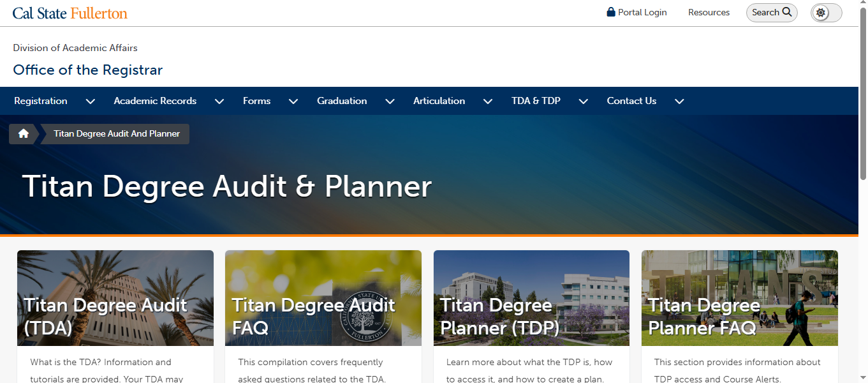Click Titan Degree Audit And Planner breadcrumb
Screen dimensions: 868x383
point(117,134)
